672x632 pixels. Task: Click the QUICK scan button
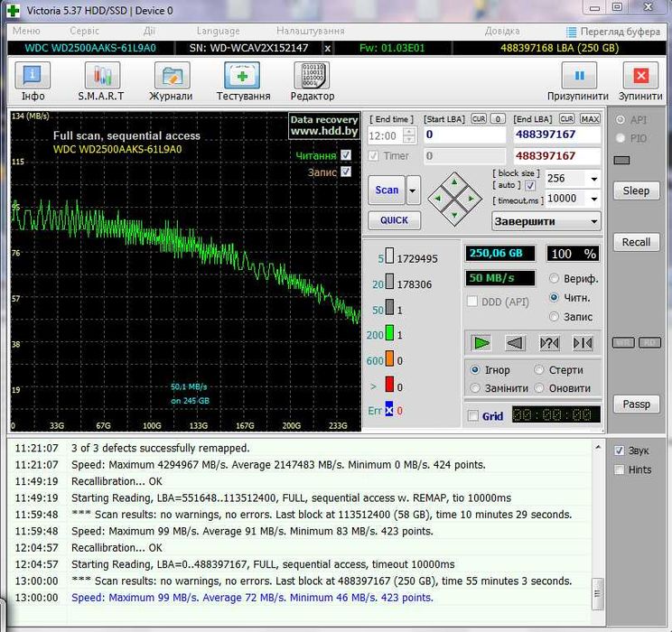pos(394,220)
